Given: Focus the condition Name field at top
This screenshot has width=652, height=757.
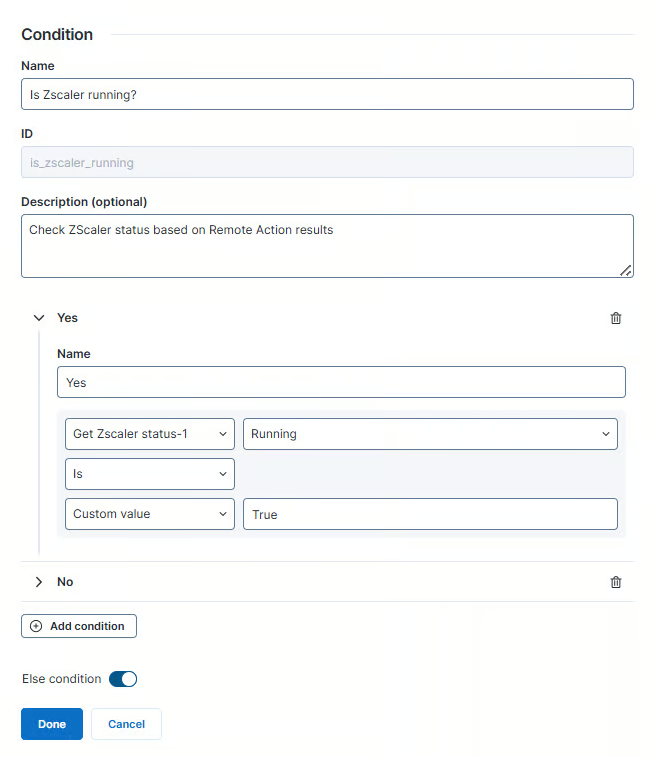Looking at the screenshot, I should pyautogui.click(x=327, y=94).
